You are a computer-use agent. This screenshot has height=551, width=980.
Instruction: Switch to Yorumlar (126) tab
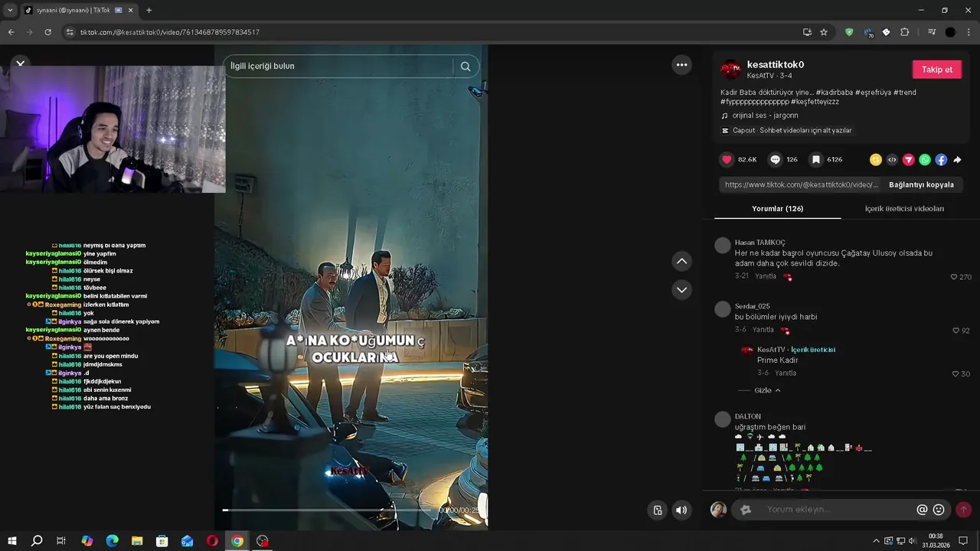(777, 208)
